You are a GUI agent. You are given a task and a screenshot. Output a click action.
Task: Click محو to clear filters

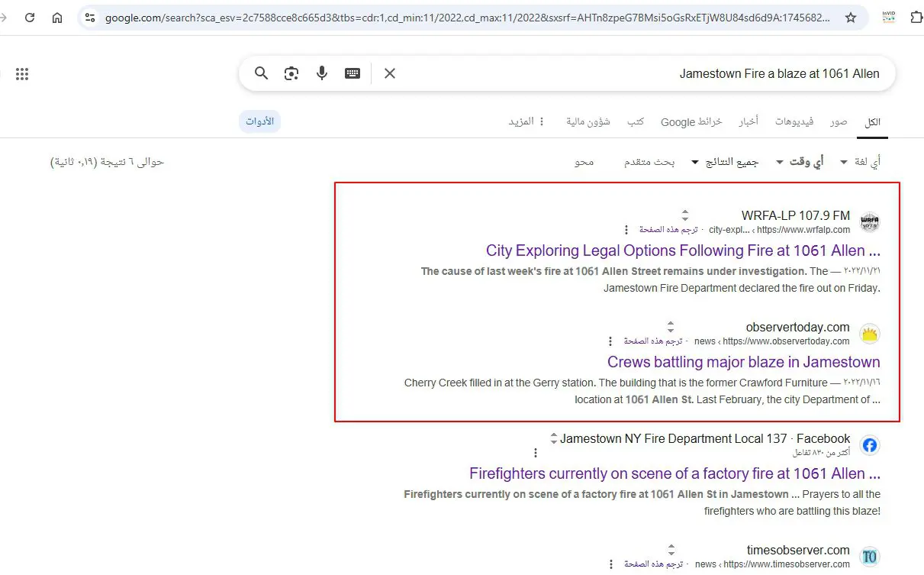(x=584, y=162)
